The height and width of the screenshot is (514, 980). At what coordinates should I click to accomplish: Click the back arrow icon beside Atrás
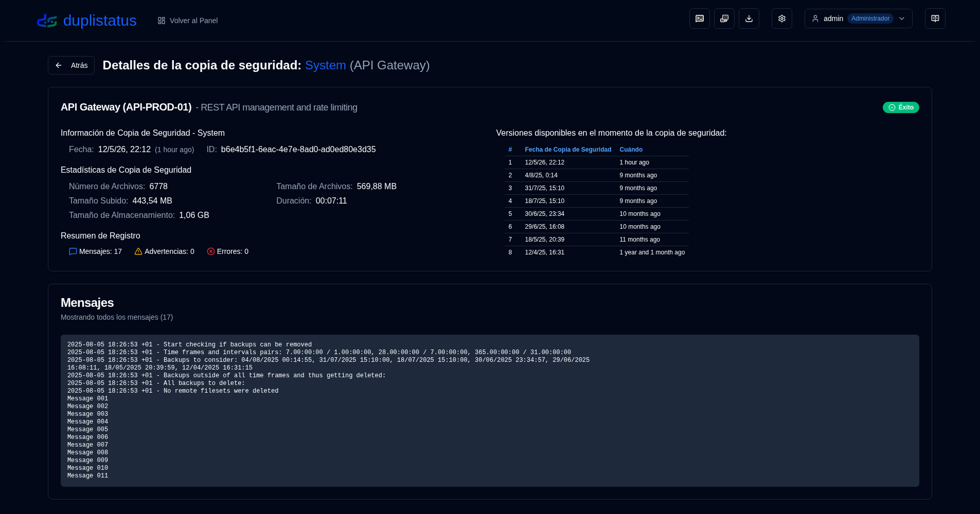click(x=59, y=65)
